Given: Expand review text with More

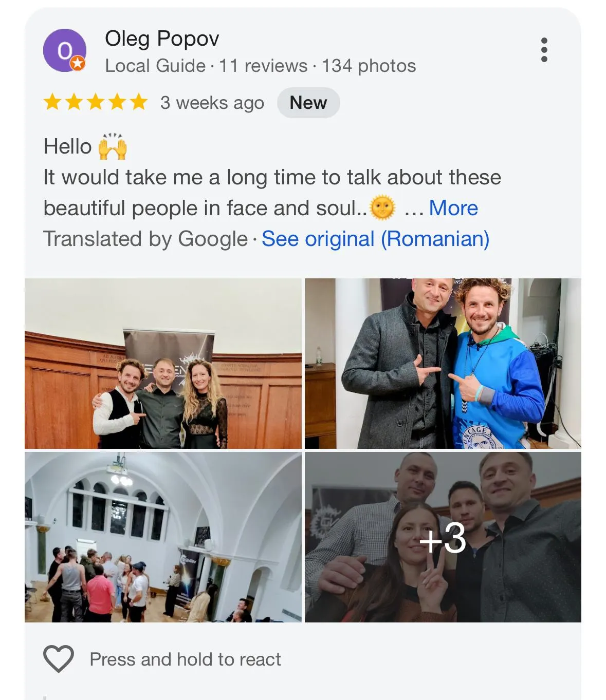Looking at the screenshot, I should tap(453, 208).
